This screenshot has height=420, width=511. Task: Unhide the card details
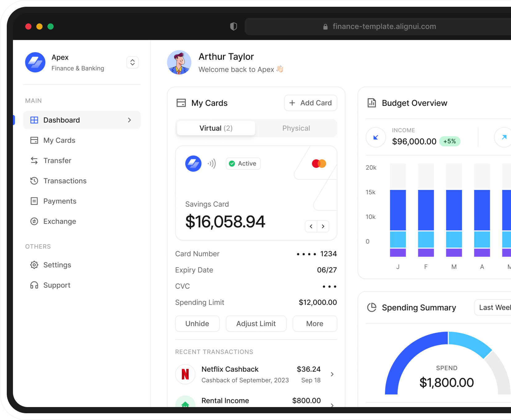pyautogui.click(x=197, y=324)
